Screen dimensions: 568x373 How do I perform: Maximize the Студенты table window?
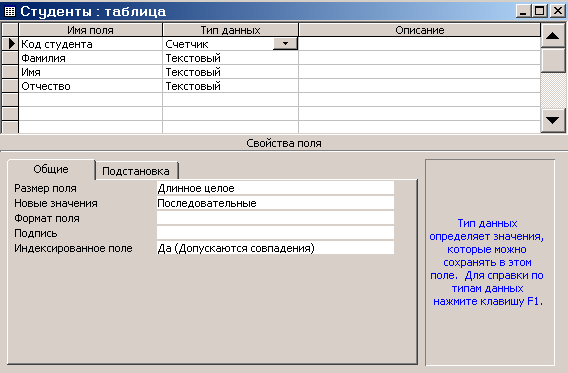tap(539, 11)
